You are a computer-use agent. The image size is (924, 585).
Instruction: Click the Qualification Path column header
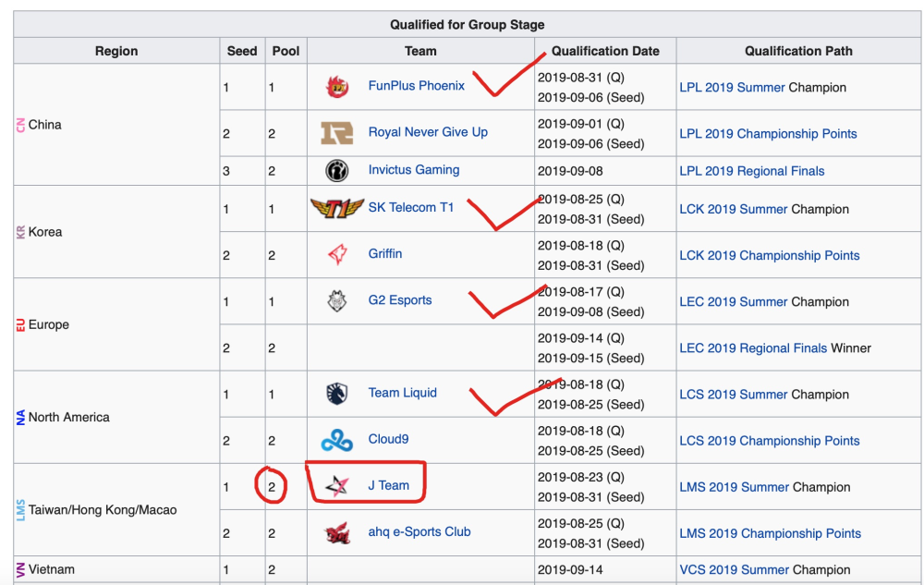tap(798, 51)
